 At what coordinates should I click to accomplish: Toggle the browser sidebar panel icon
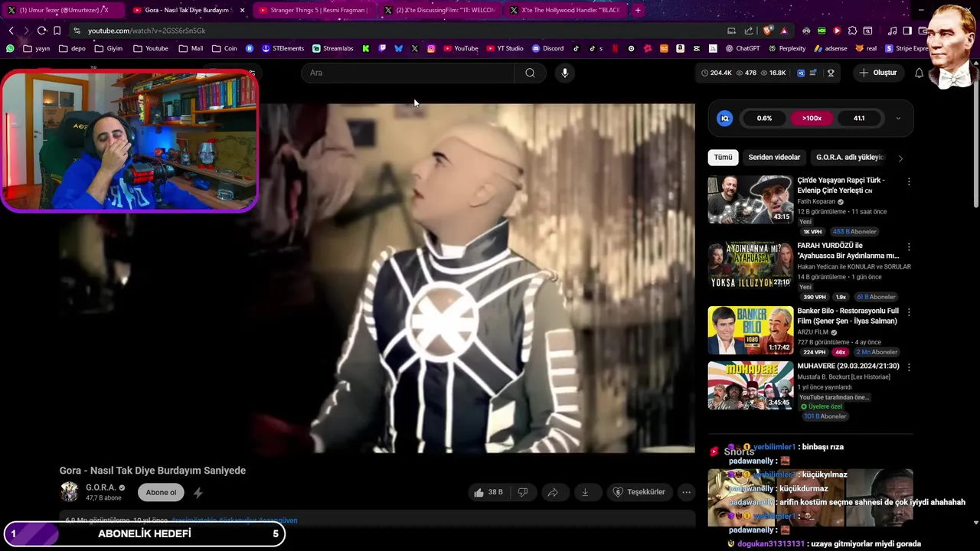pyautogui.click(x=907, y=31)
